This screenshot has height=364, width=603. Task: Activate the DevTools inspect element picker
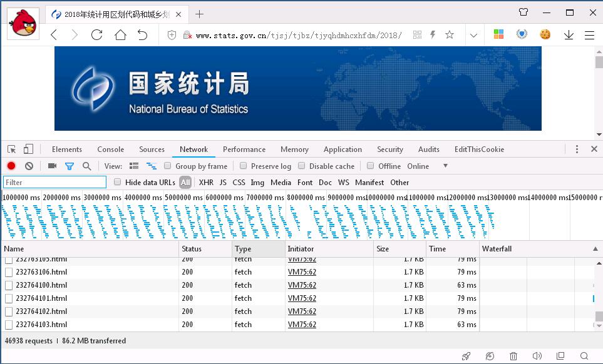(11, 149)
